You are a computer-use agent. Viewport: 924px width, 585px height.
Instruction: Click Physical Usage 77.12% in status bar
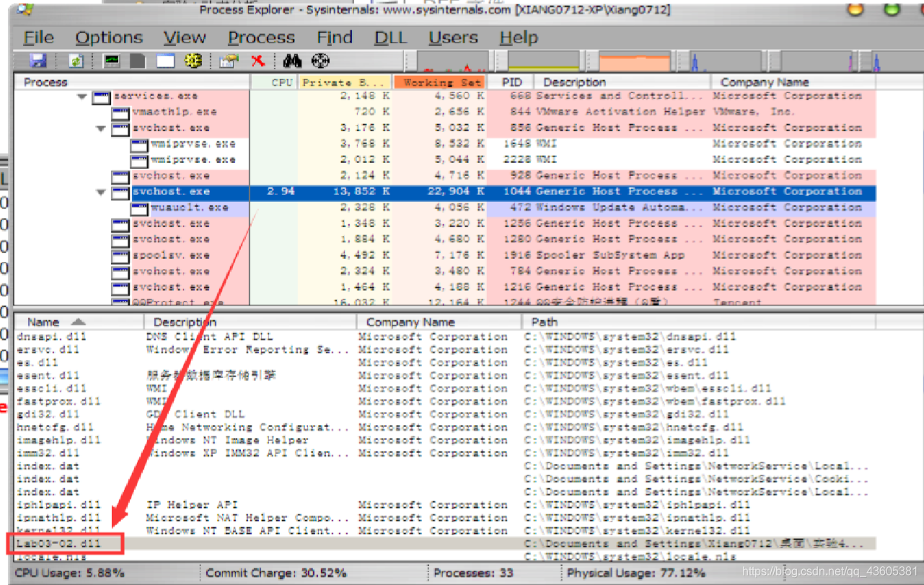(636, 573)
